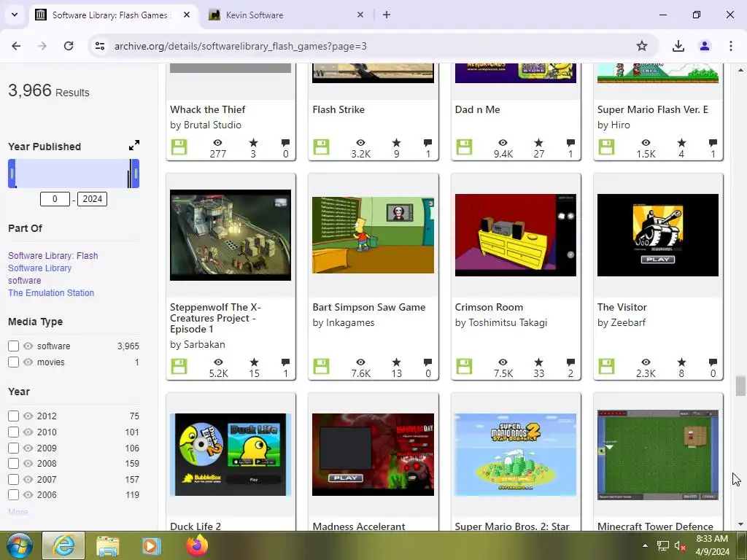Open the Dad n Me item title
The width and height of the screenshot is (747, 560).
click(x=477, y=109)
